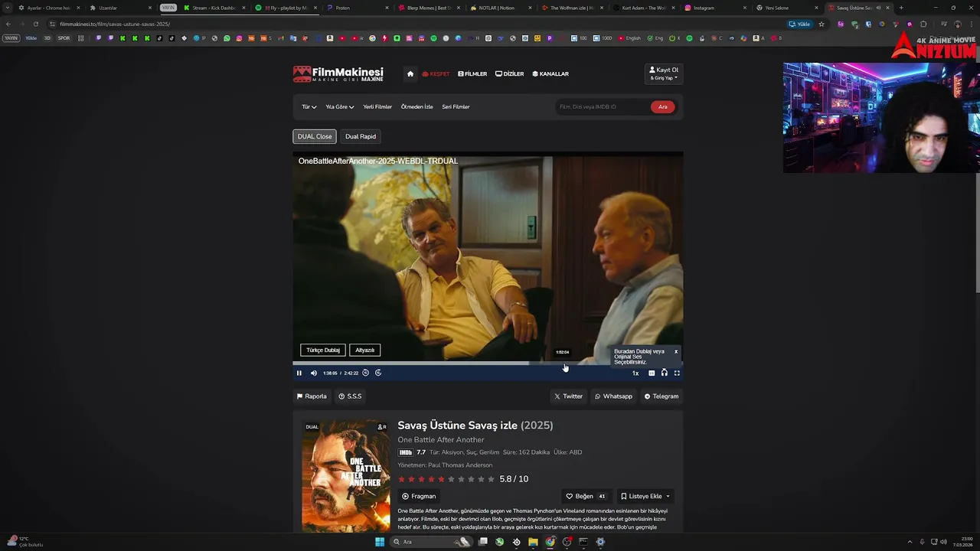Click the movie poster thumbnail
This screenshot has width=980, height=551.
pyautogui.click(x=346, y=476)
